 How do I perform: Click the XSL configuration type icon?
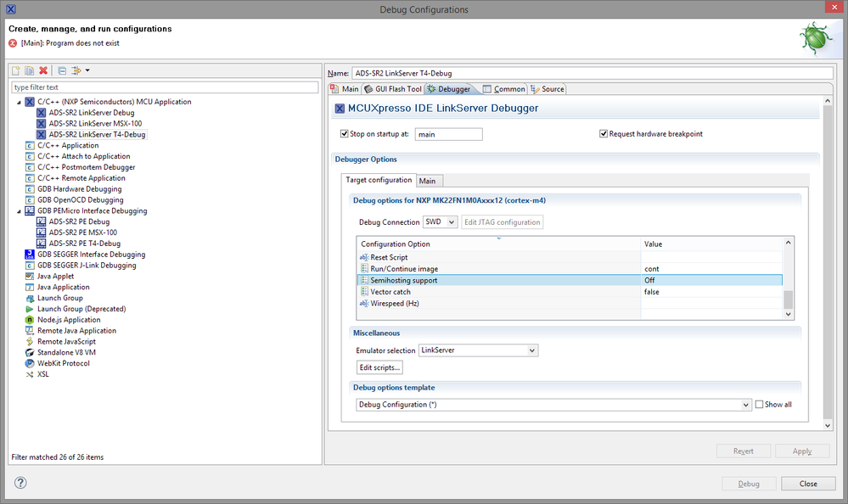tap(30, 374)
